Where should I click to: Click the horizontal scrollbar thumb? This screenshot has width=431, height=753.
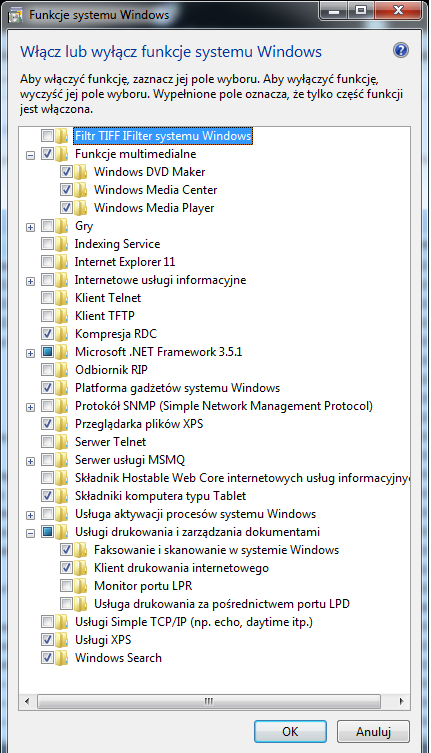(209, 701)
